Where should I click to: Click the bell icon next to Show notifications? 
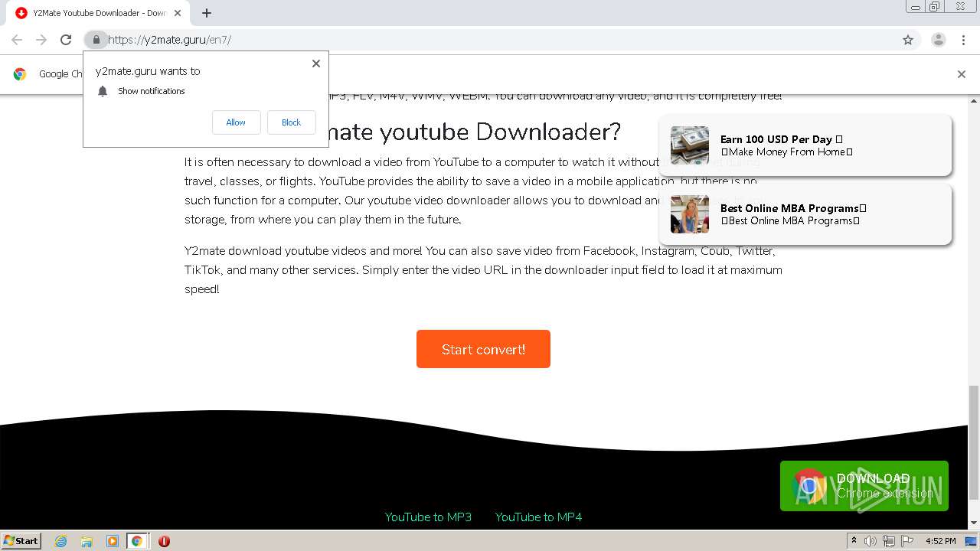[103, 91]
